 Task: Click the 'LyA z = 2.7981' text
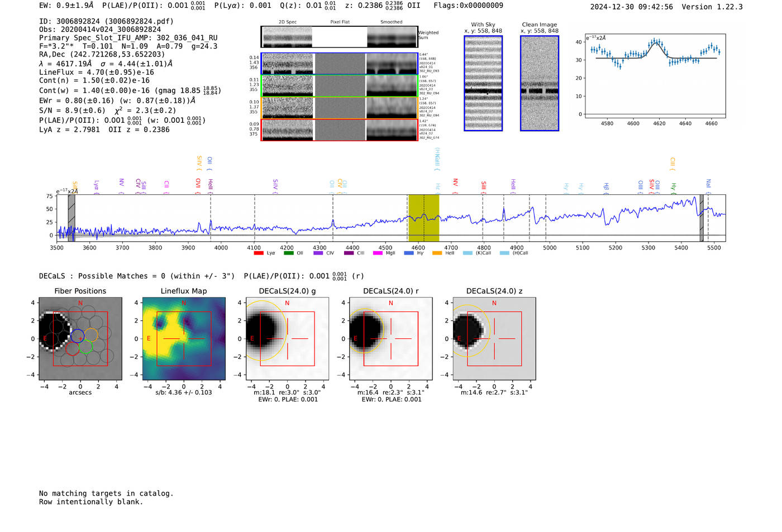click(69, 130)
